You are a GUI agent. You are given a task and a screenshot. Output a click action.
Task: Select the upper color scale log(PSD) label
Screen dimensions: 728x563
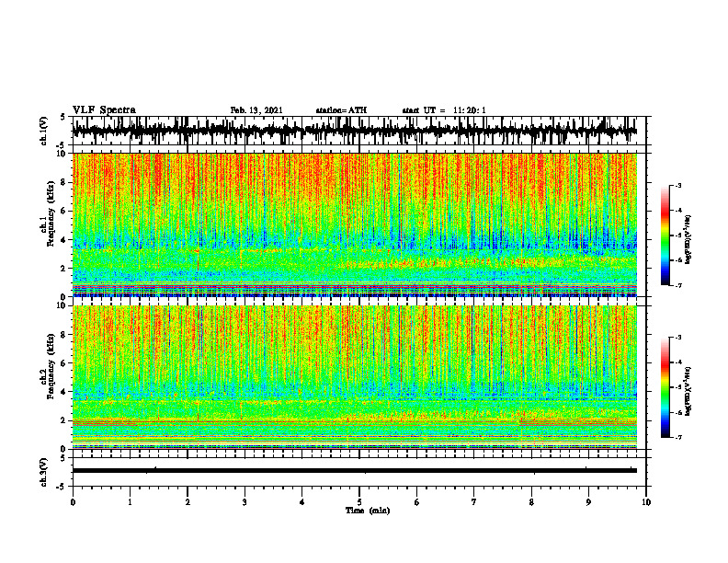(x=688, y=239)
